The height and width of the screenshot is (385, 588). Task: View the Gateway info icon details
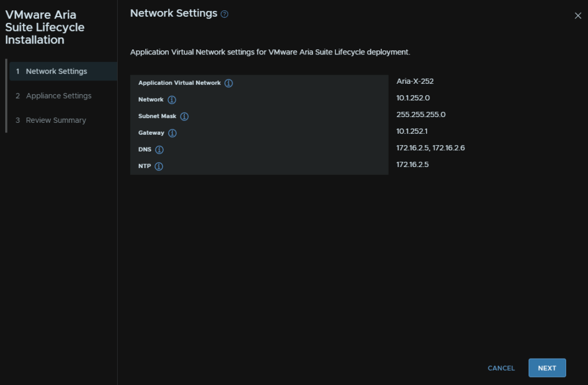coord(172,133)
